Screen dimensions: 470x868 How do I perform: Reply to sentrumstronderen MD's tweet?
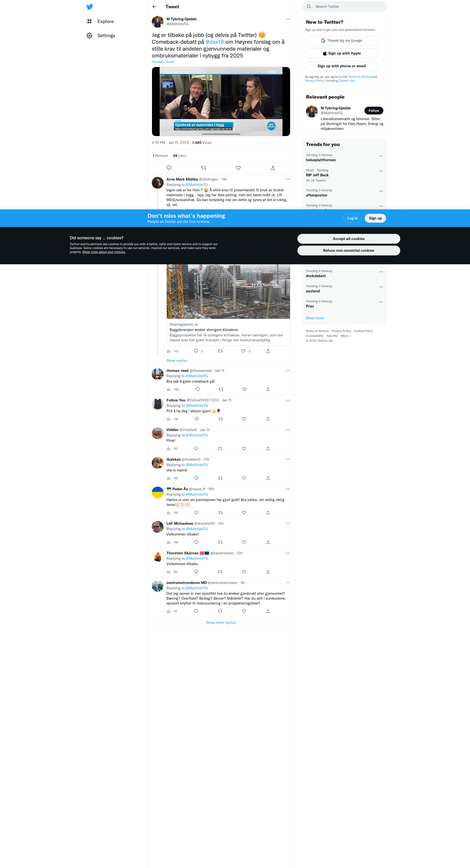pos(196,611)
